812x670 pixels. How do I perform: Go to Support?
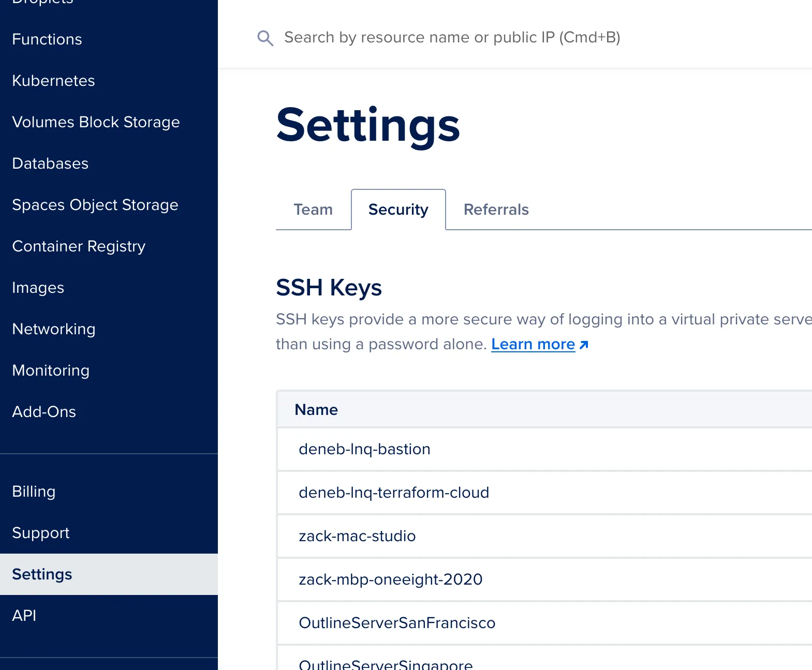click(x=40, y=533)
